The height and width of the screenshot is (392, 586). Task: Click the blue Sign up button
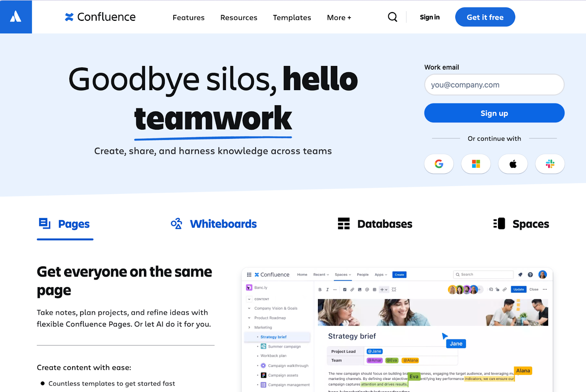(x=494, y=113)
